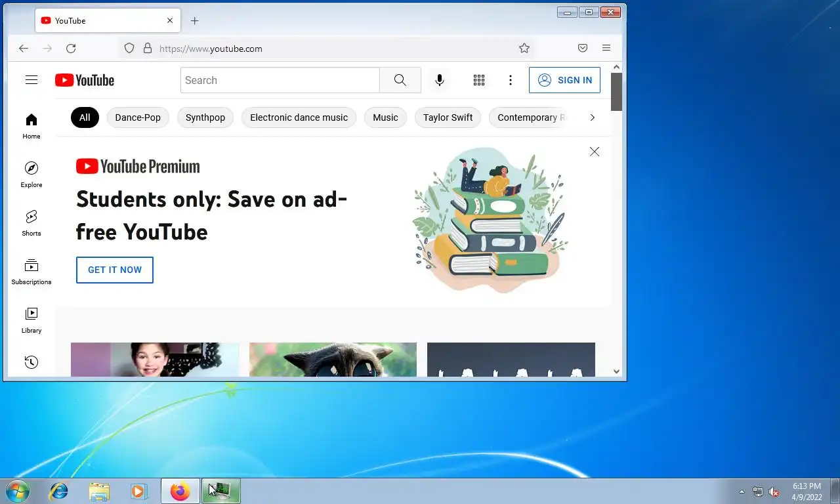The image size is (840, 504).
Task: Click the page scrollbar down arrow
Action: 617,371
